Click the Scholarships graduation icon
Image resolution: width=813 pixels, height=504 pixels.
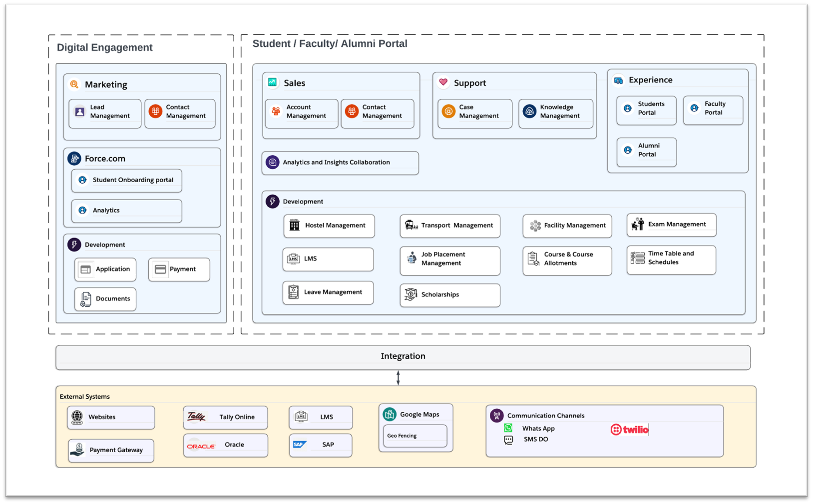point(410,295)
